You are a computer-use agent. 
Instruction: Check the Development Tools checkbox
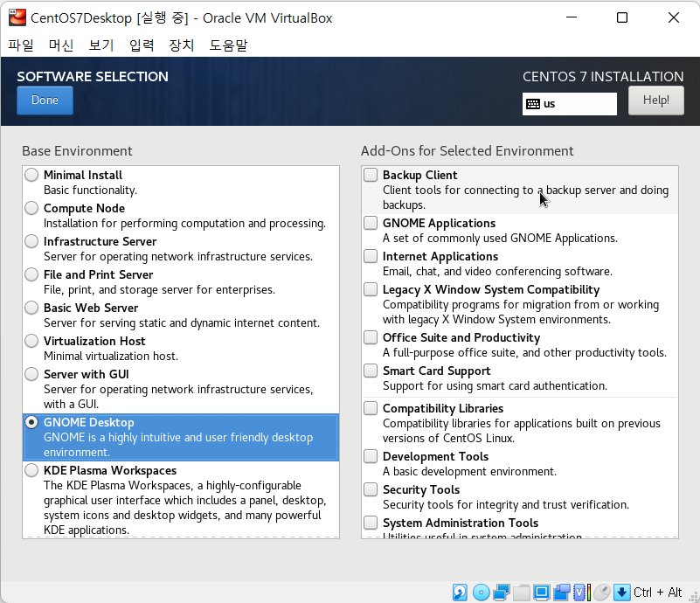point(371,456)
